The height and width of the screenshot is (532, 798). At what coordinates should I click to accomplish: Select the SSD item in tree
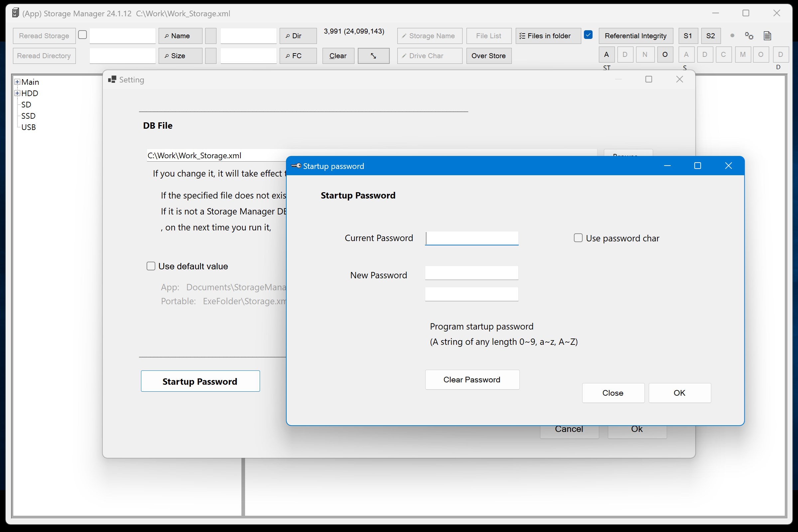tap(28, 116)
